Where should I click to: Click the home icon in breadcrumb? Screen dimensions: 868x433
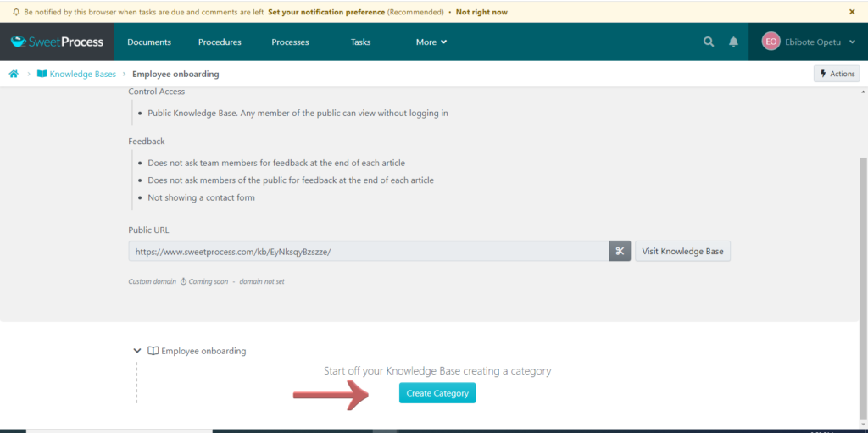tap(14, 74)
